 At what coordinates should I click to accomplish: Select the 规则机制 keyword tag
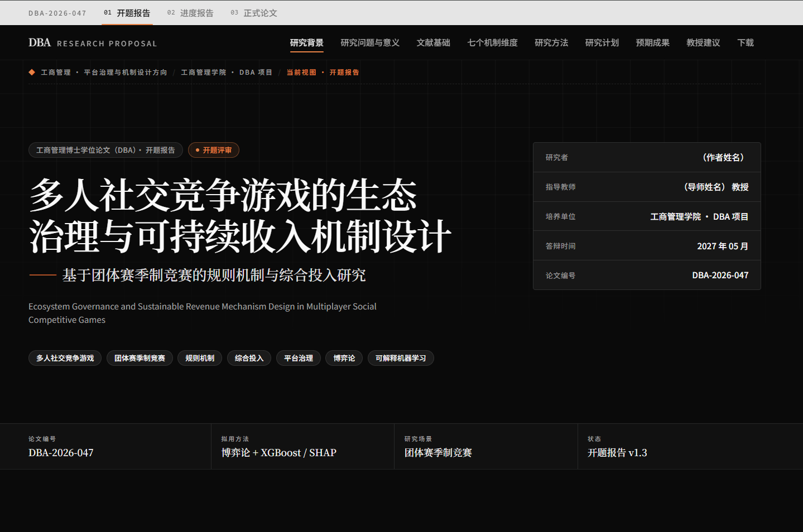pos(200,358)
